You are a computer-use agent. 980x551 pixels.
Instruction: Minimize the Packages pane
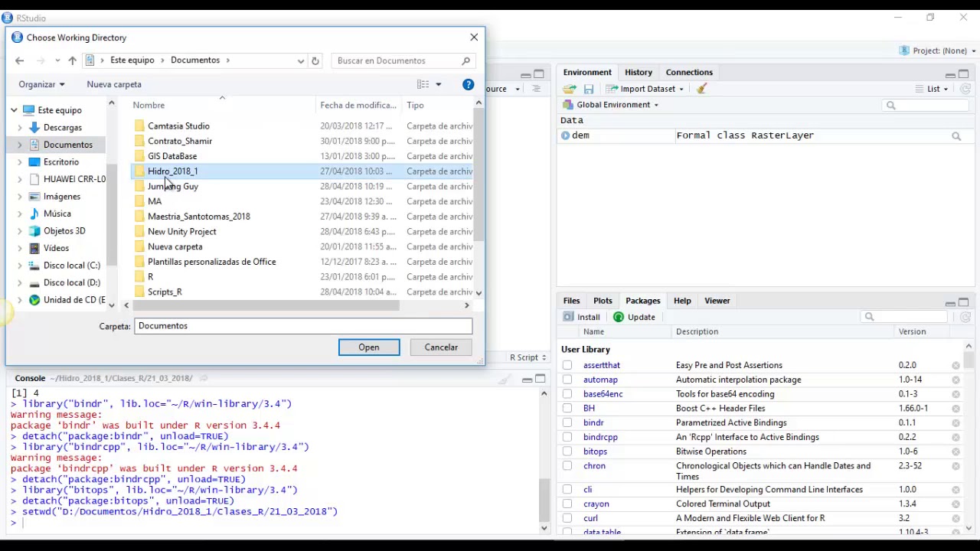(950, 302)
